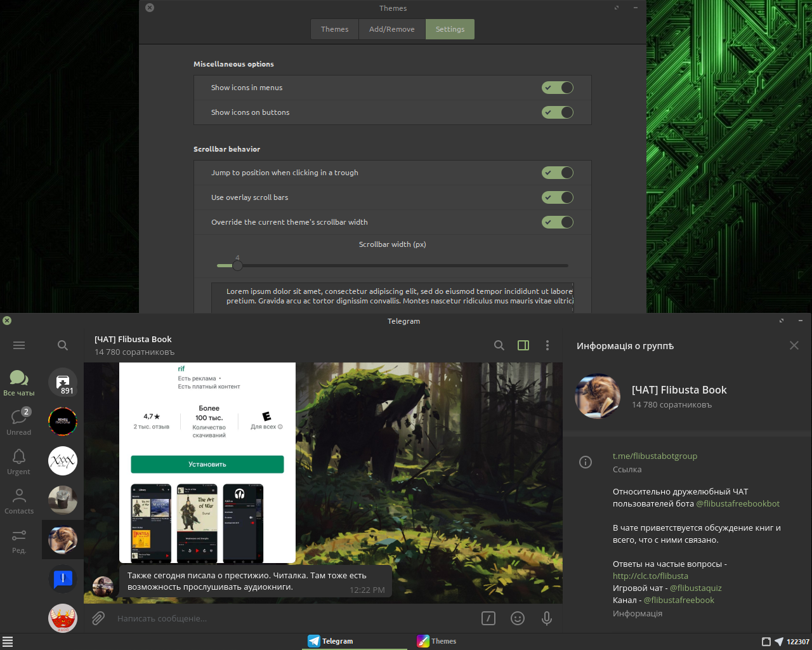Open the chat with blue exclamation avatar
812x650 pixels.
(x=63, y=579)
